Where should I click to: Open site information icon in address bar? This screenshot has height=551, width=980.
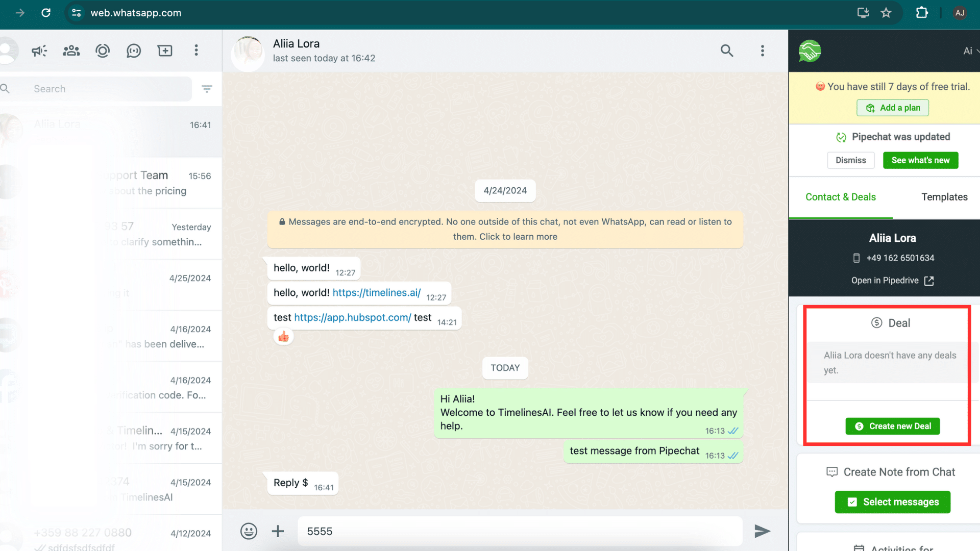[x=77, y=13]
